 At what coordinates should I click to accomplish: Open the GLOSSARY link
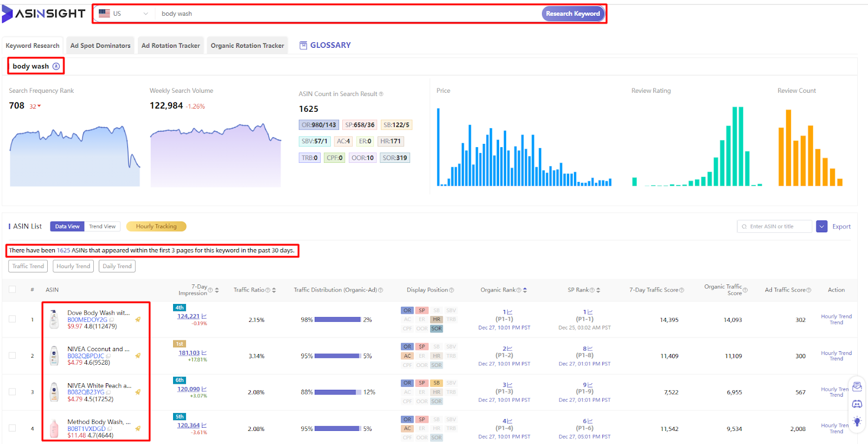pos(325,45)
